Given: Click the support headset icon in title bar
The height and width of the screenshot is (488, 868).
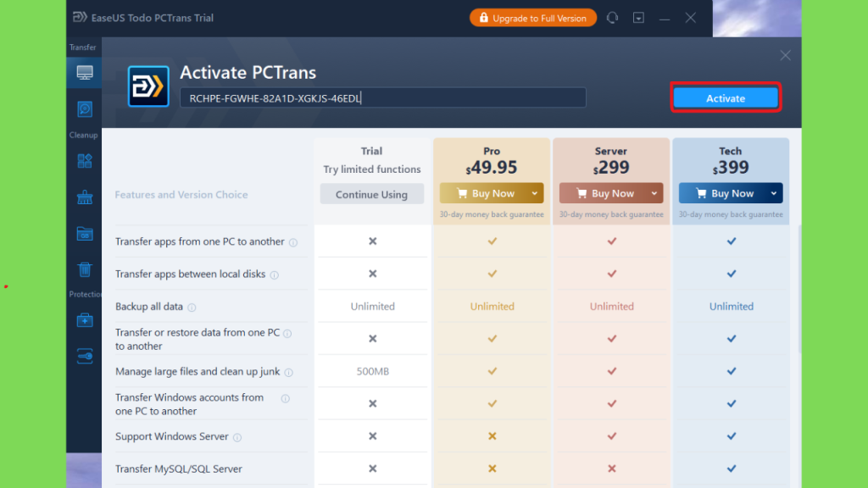Looking at the screenshot, I should coord(612,18).
